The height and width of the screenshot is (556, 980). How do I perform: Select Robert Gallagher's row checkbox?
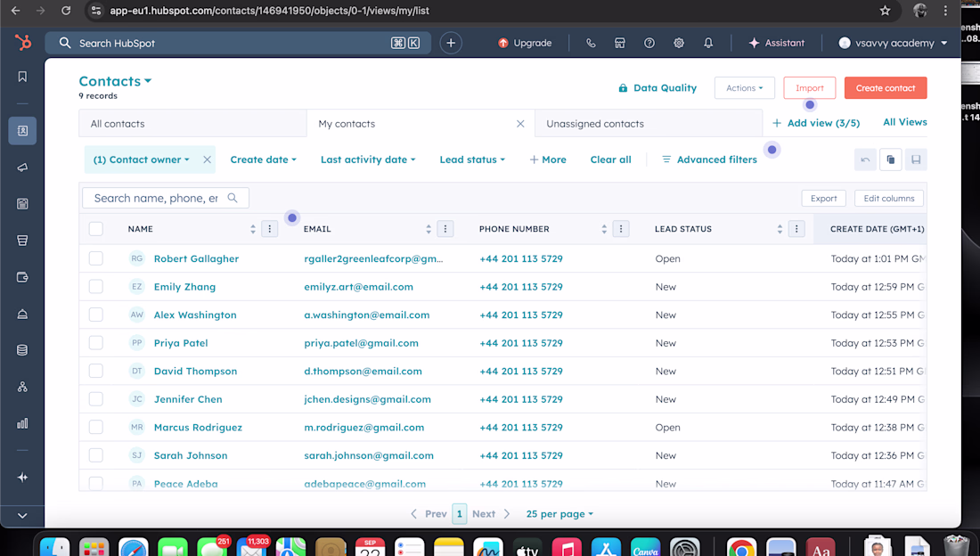(x=95, y=258)
